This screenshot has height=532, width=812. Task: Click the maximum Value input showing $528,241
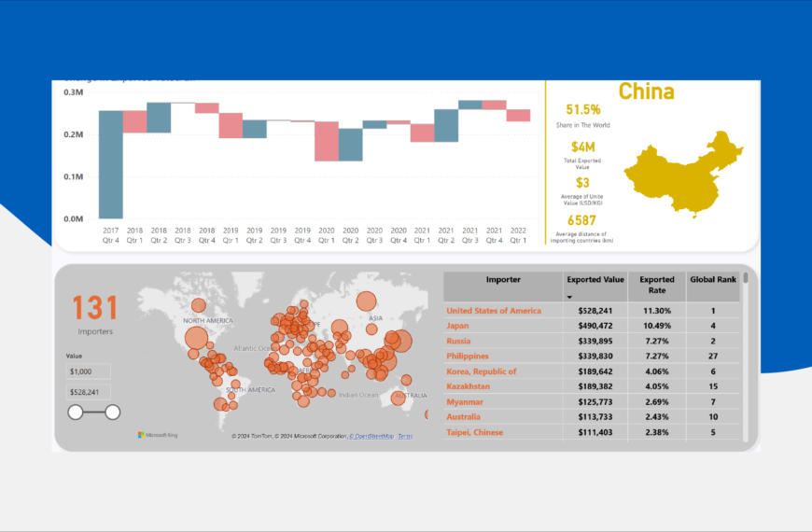point(88,392)
